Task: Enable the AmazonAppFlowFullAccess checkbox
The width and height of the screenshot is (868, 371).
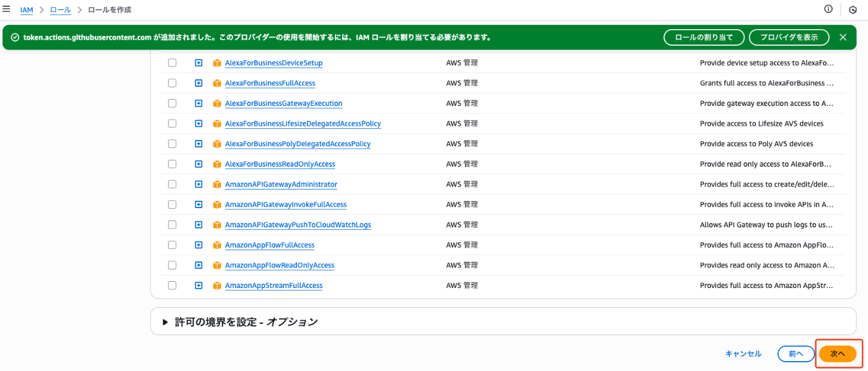Action: [172, 245]
